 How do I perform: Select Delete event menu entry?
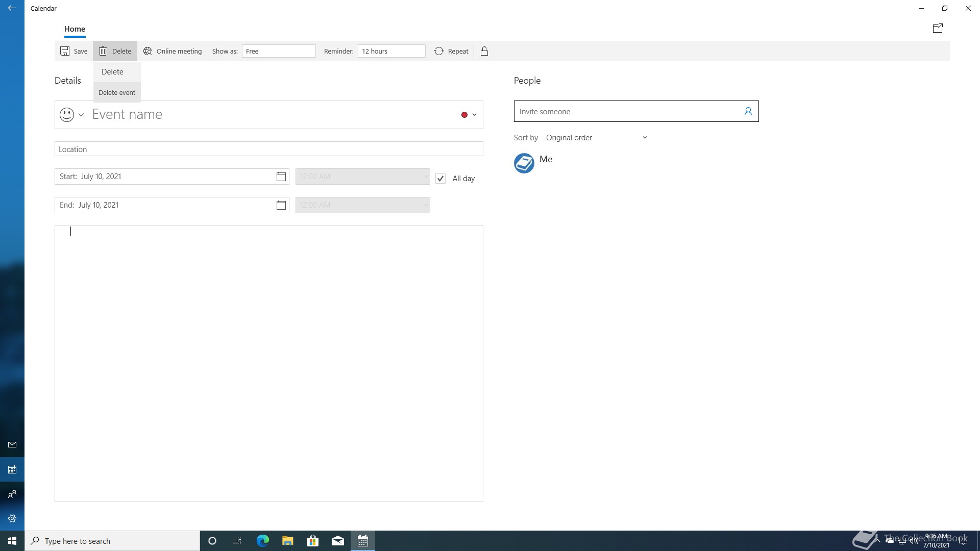click(117, 92)
